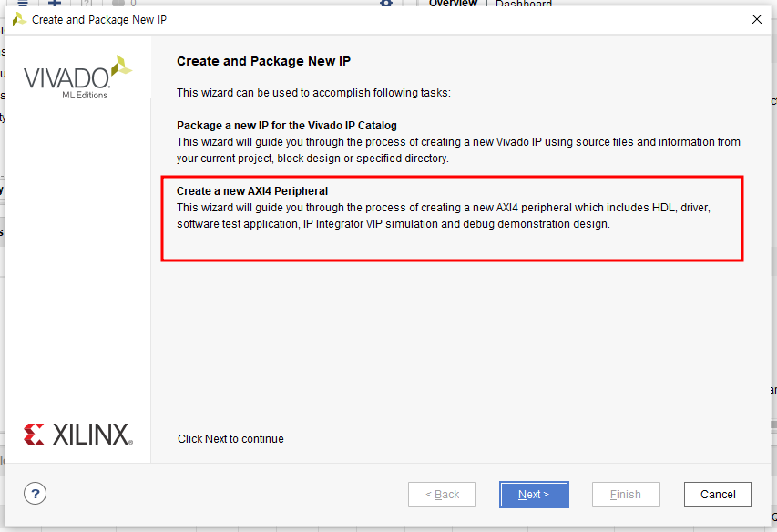Screen dimensions: 777x532
Task: Click the Vivado ML Editions logo
Action: pos(77,77)
